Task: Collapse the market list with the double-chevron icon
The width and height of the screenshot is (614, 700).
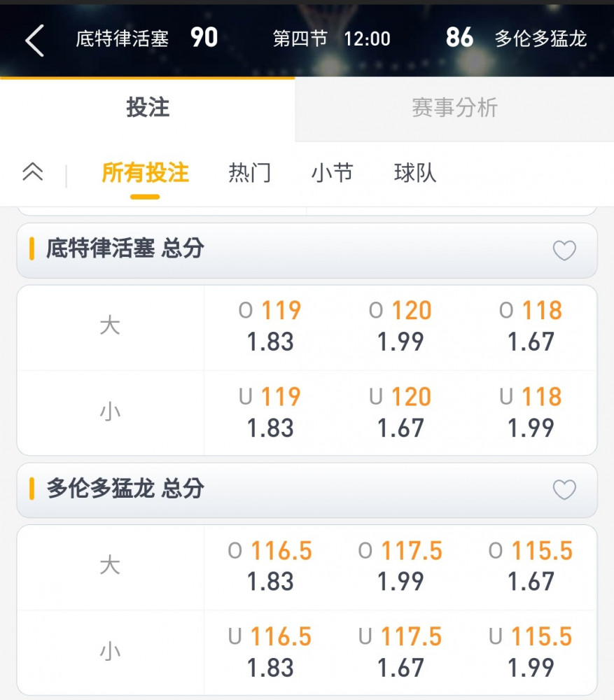Action: coord(33,172)
